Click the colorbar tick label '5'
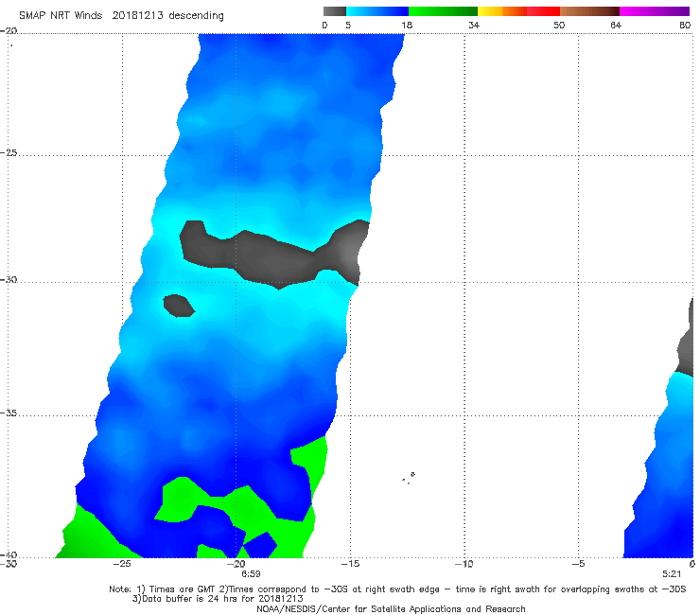 [348, 26]
